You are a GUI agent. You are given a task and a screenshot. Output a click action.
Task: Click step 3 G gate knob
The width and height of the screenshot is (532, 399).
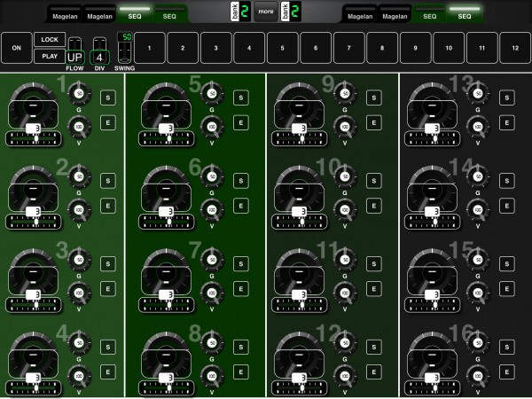pyautogui.click(x=79, y=260)
